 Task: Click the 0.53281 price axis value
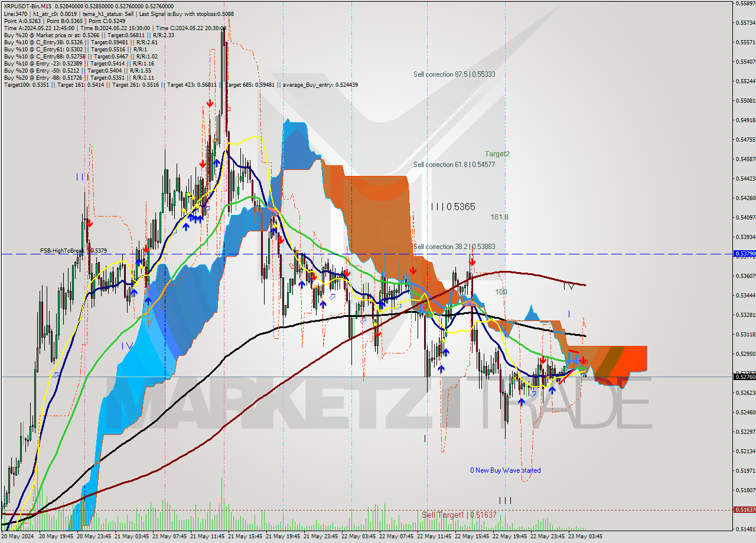tap(745, 315)
